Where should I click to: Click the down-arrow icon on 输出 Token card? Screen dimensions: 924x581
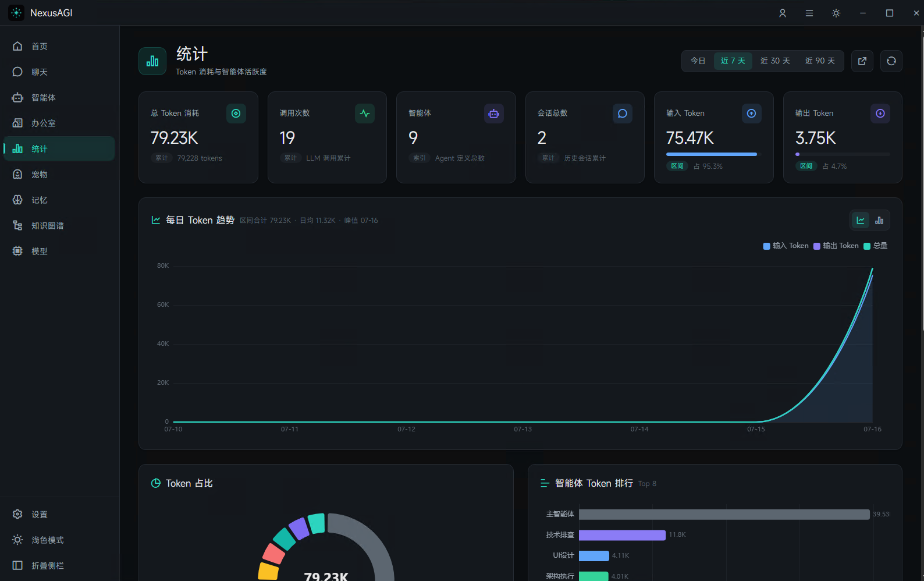(x=880, y=114)
